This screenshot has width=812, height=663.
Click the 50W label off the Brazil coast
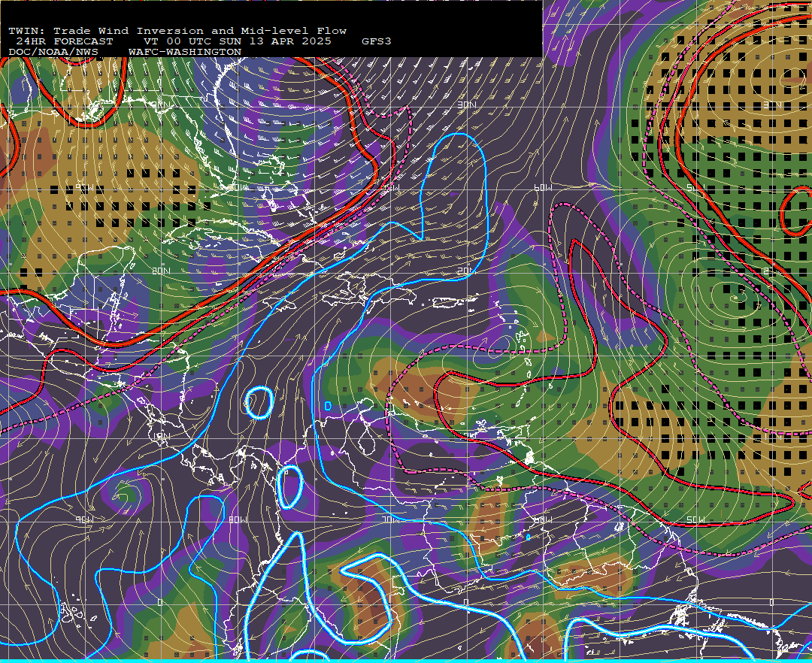point(695,519)
